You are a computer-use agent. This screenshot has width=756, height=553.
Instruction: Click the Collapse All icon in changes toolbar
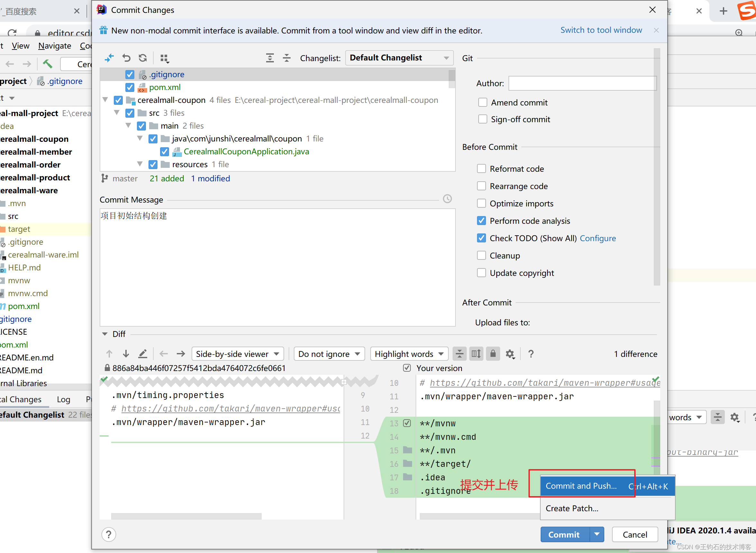286,58
